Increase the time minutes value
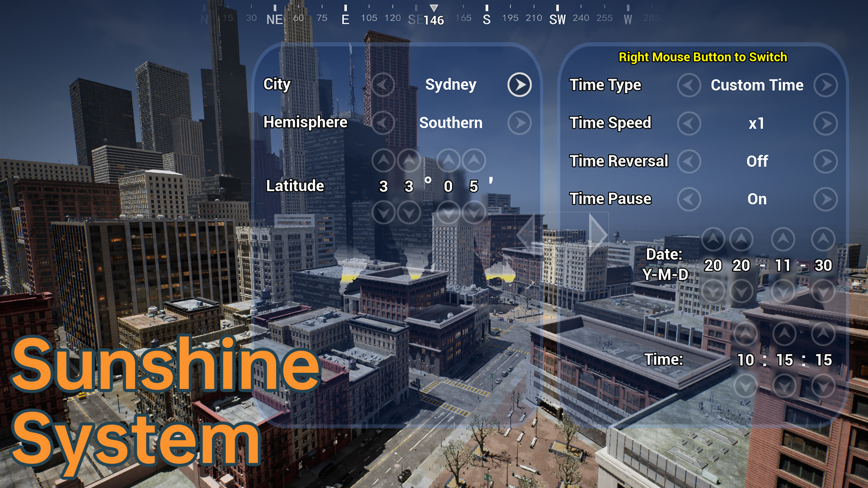 point(784,334)
